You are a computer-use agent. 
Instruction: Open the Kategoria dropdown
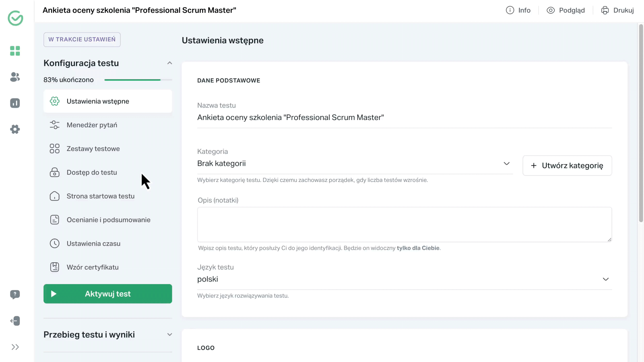coord(355,164)
